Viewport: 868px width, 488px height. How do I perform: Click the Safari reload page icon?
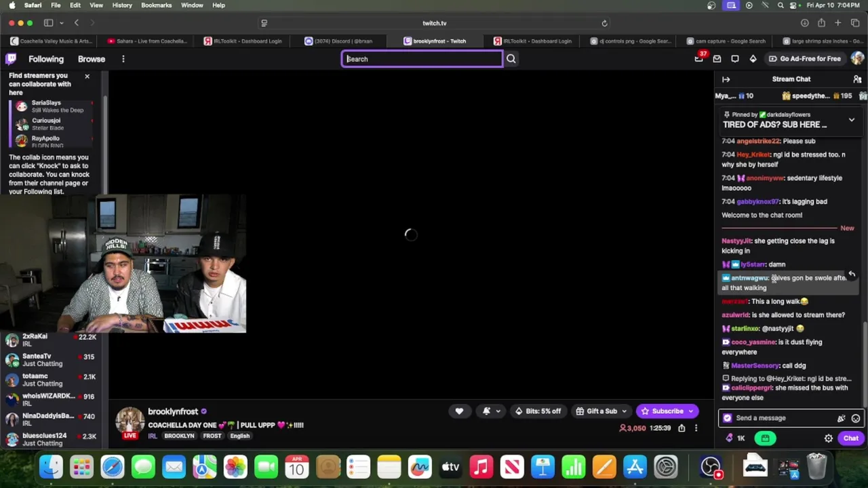604,23
